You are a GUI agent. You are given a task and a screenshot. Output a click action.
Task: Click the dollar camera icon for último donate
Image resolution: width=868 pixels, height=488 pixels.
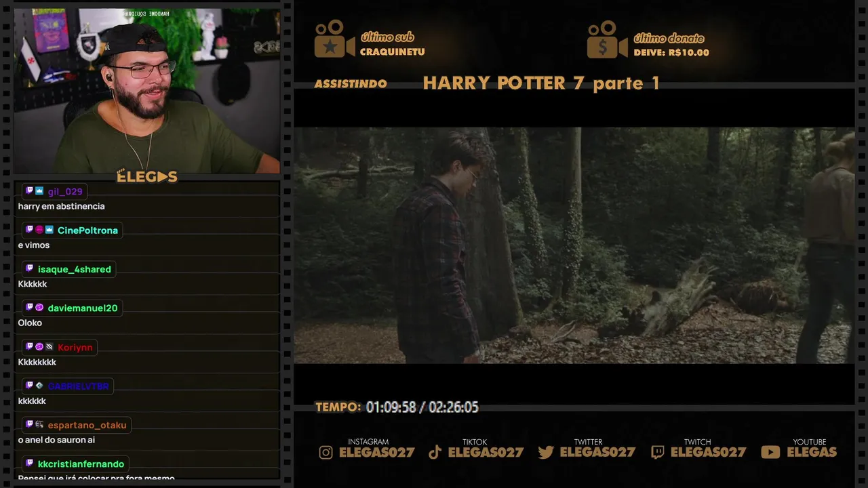pyautogui.click(x=607, y=39)
